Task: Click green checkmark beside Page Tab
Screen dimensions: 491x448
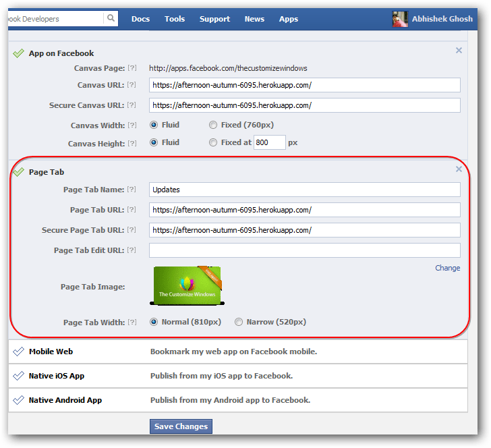Action: tap(18, 171)
